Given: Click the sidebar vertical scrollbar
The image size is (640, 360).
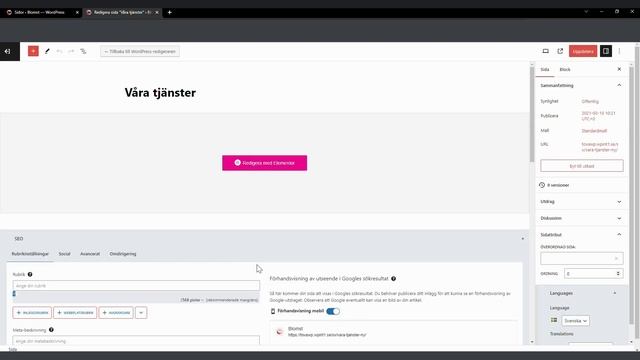Looking at the screenshot, I should pos(632,196).
